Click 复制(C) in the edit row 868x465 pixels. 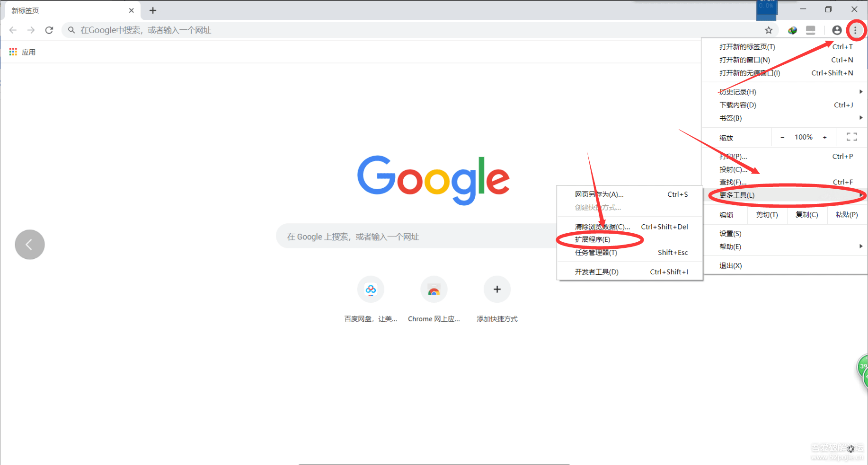point(807,215)
